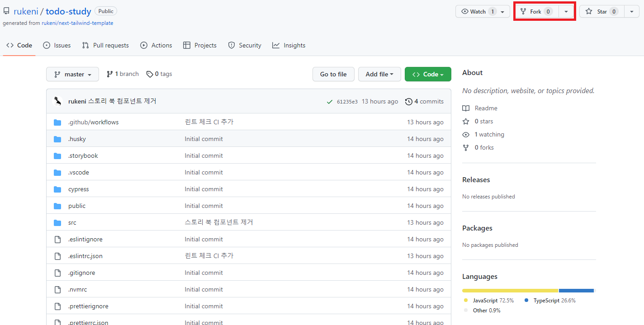Open the Packages heading link
Screen dimensions: 644x325
[x=477, y=228]
